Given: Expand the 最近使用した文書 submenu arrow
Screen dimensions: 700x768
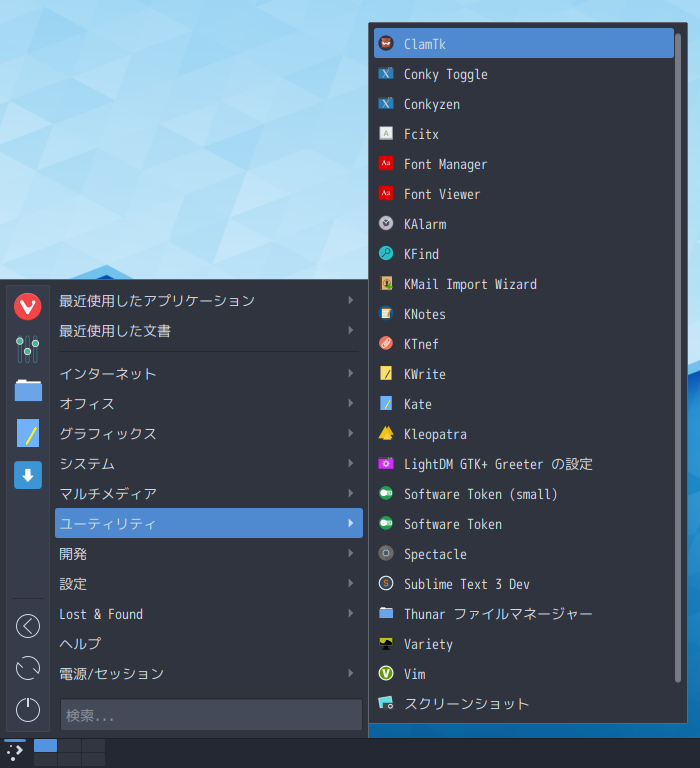Looking at the screenshot, I should click(x=351, y=331).
